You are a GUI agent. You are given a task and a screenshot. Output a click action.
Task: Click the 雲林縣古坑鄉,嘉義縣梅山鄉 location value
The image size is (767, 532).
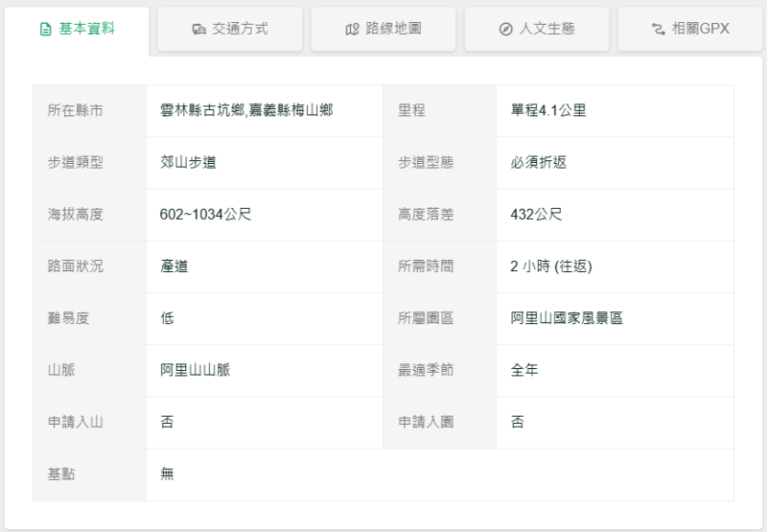pyautogui.click(x=246, y=111)
